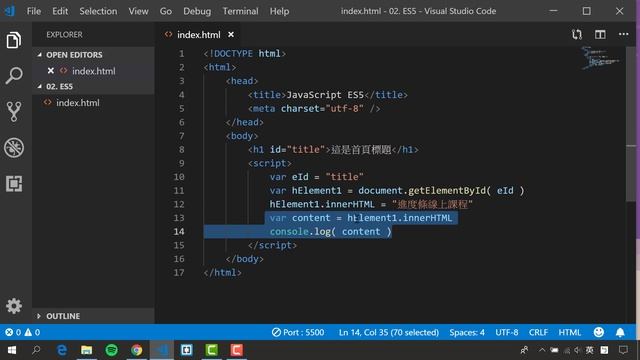The image size is (640, 360).
Task: Open the Selection menu
Action: [98, 11]
